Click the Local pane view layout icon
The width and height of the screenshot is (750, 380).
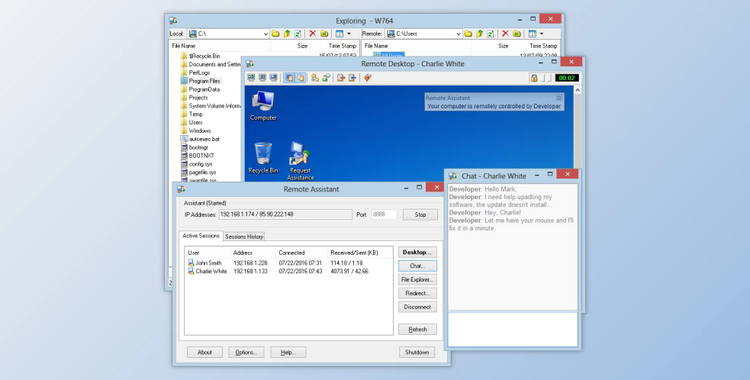click(339, 34)
